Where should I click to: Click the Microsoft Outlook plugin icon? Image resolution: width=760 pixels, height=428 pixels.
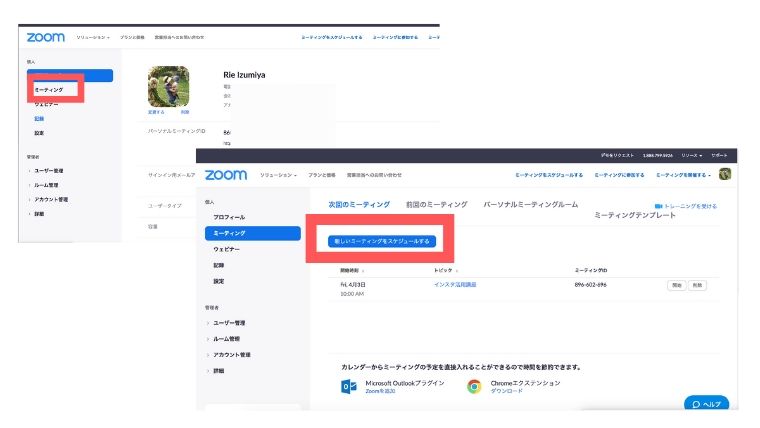tap(348, 386)
